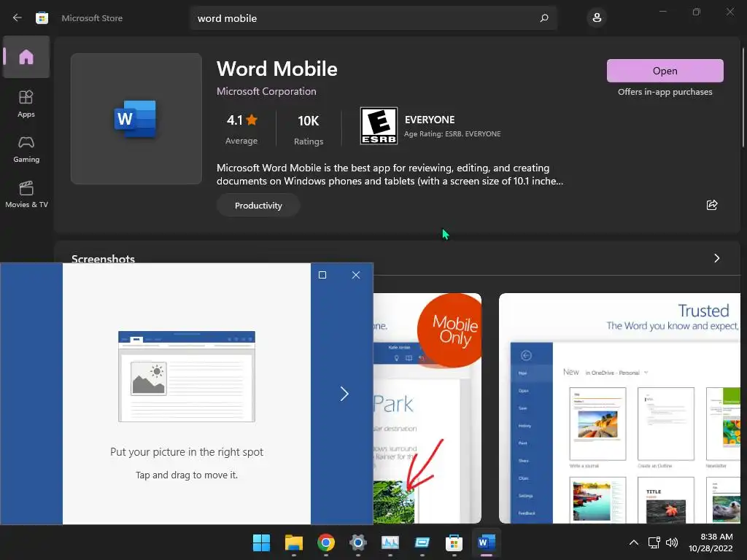Click the Microsoft Store logo icon

[x=42, y=18]
